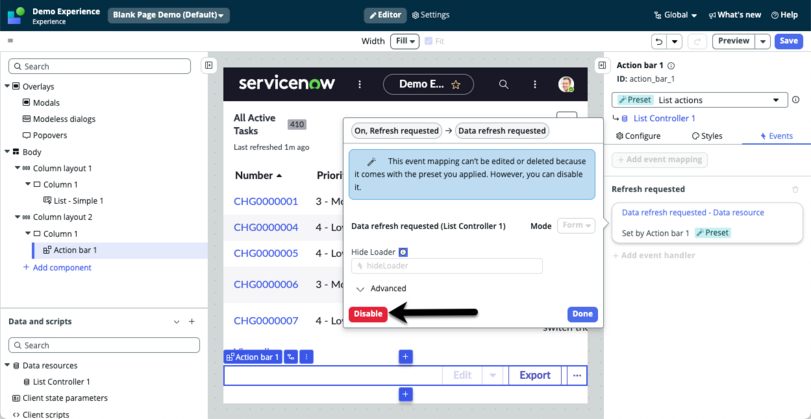The height and width of the screenshot is (419, 811).
Task: Click the undo icon
Action: tap(659, 41)
